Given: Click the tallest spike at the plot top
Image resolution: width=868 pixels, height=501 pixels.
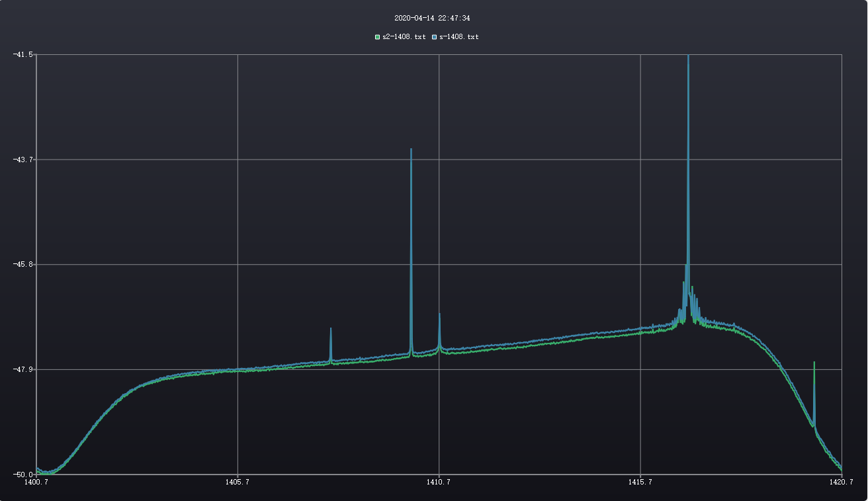Looking at the screenshot, I should 688,60.
